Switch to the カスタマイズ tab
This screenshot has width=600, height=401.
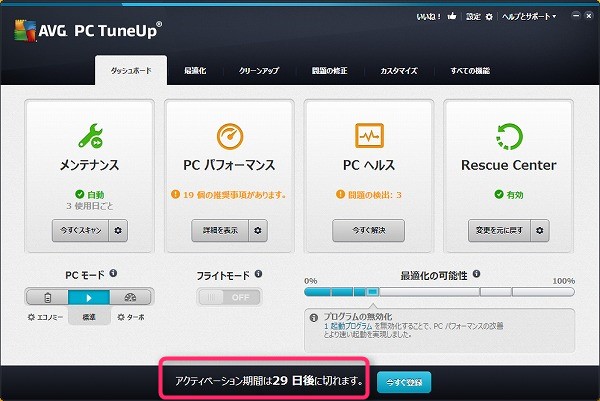click(399, 71)
